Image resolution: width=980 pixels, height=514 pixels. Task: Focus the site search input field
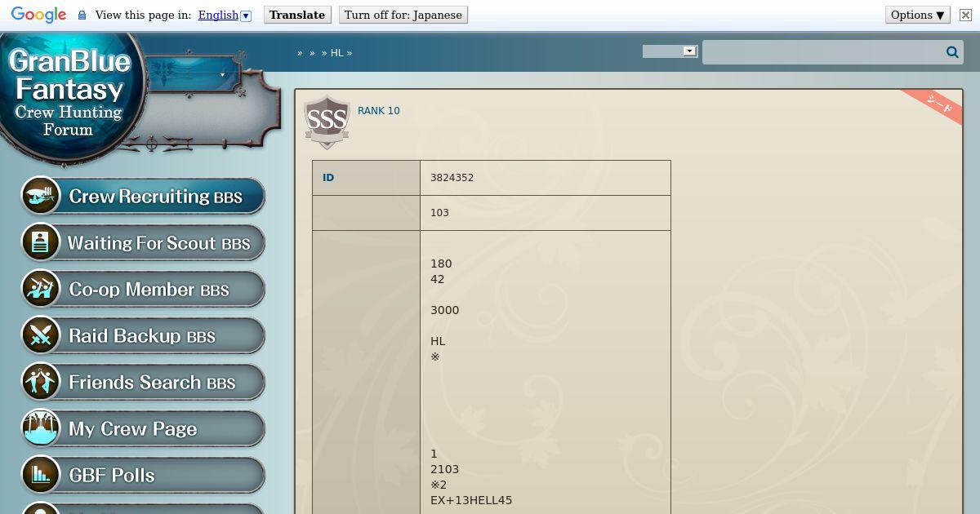click(823, 52)
